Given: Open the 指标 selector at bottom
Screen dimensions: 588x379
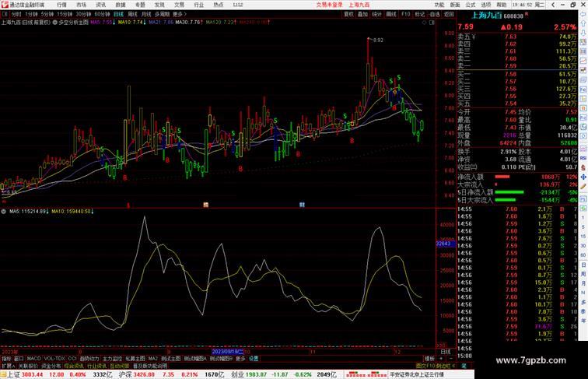Looking at the screenshot, I should click(x=6, y=359).
